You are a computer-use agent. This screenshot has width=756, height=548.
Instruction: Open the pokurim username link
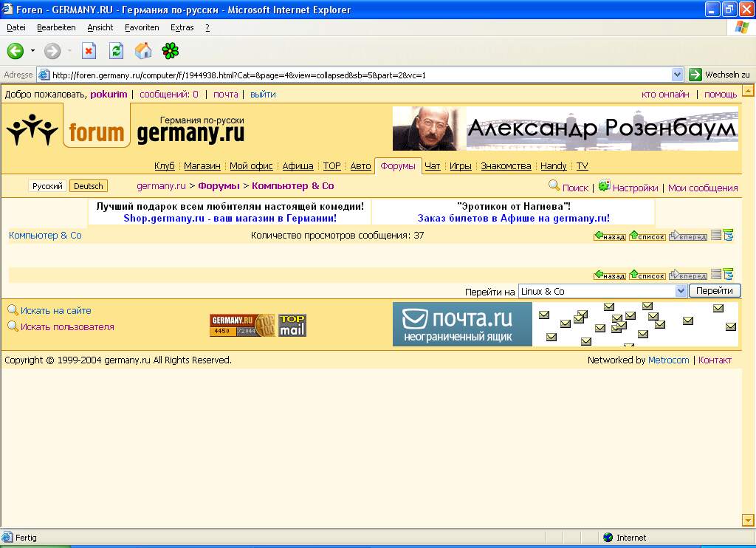tap(109, 94)
